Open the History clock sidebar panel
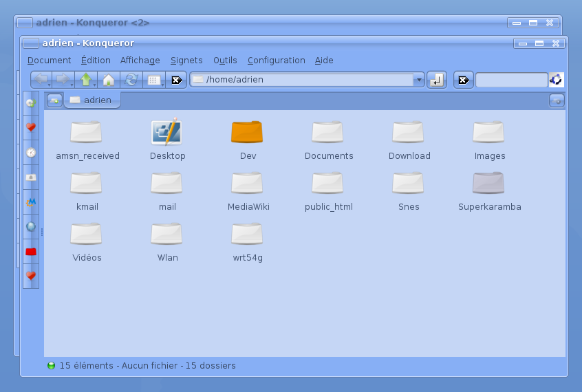Viewport: 582px width, 392px height. point(31,152)
